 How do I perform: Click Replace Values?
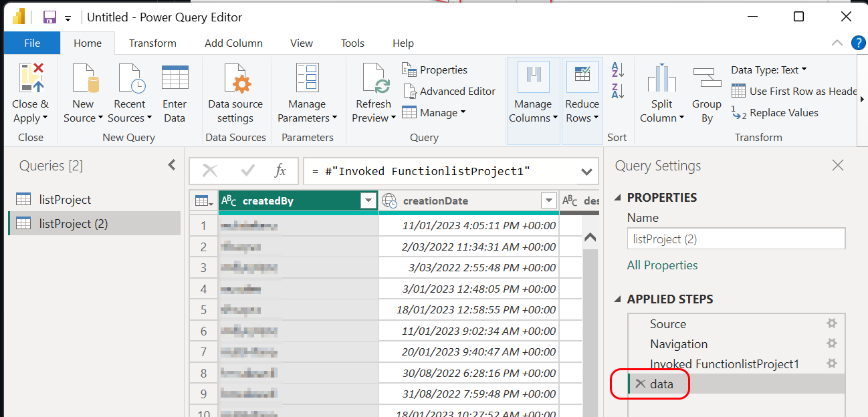[x=775, y=112]
